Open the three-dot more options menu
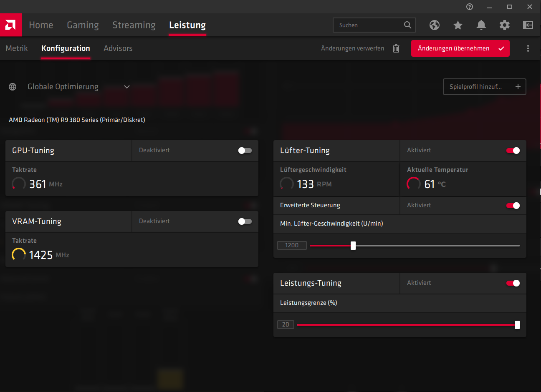Screen dimensions: 541x392 point(528,48)
